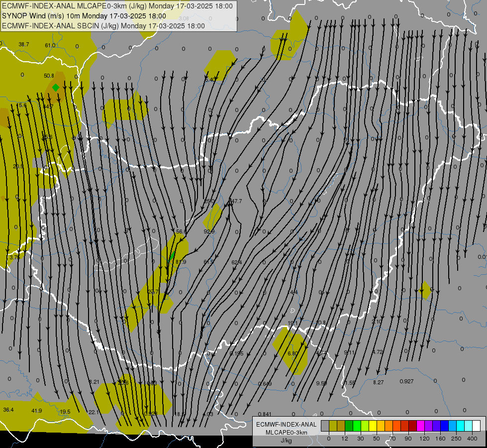
Task: Click the legend tick label '30'
Action: [361, 439]
